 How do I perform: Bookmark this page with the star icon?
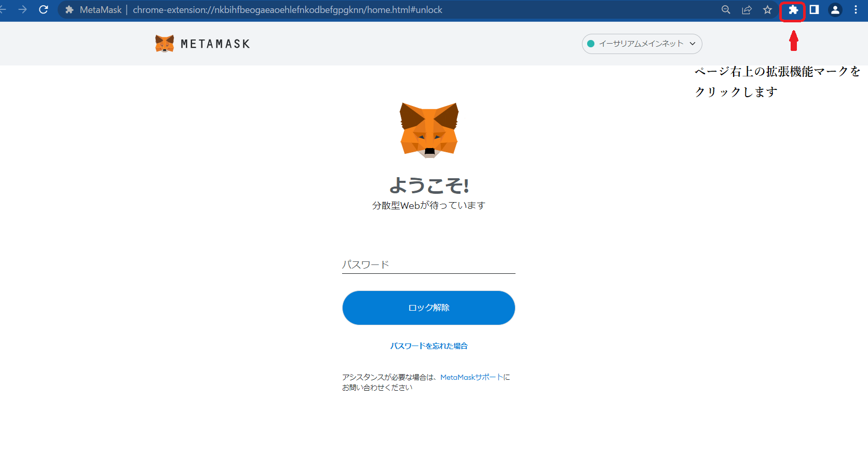click(x=767, y=10)
